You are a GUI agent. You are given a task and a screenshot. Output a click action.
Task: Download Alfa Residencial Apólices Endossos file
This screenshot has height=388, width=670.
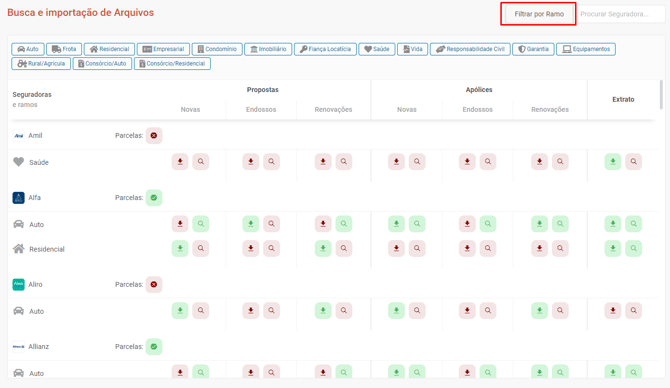click(467, 248)
